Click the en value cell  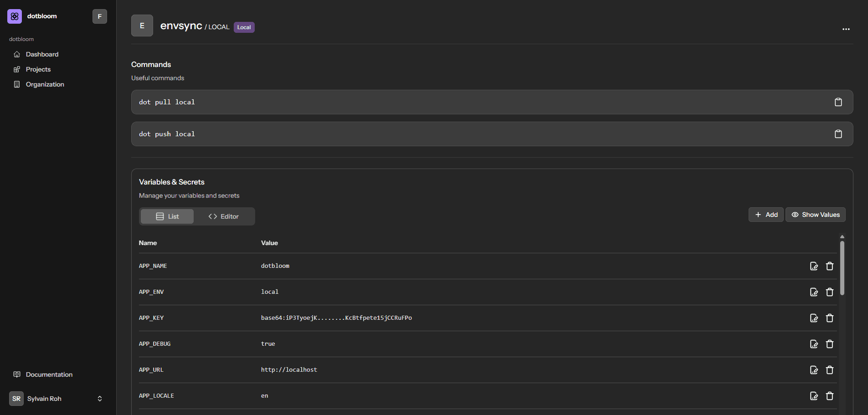[265, 396]
